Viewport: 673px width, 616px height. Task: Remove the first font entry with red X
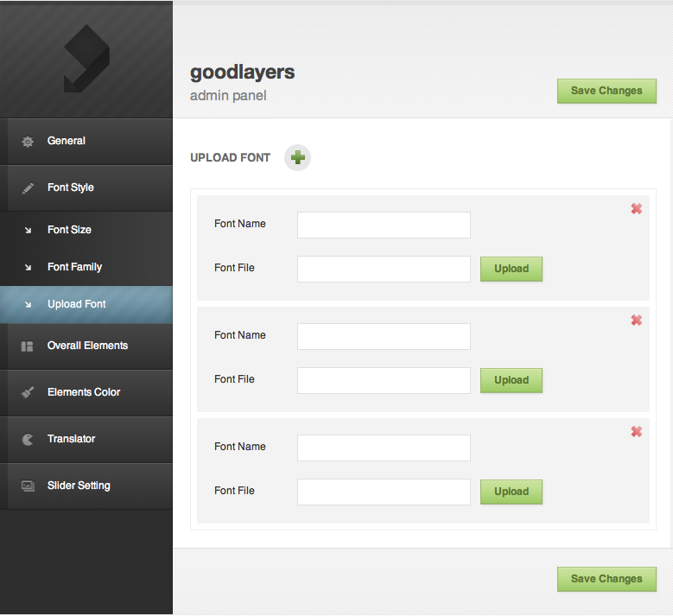636,209
